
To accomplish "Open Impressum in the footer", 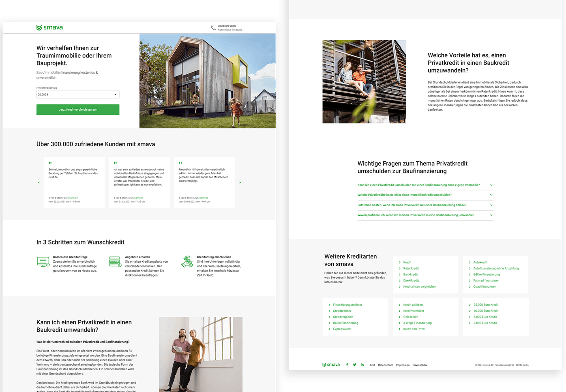I will 403,365.
